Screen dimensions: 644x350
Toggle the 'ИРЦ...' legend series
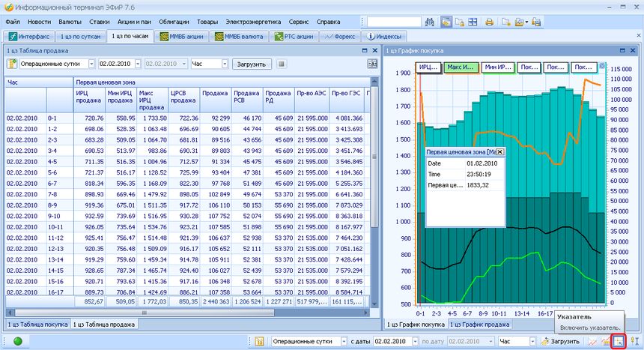point(428,67)
